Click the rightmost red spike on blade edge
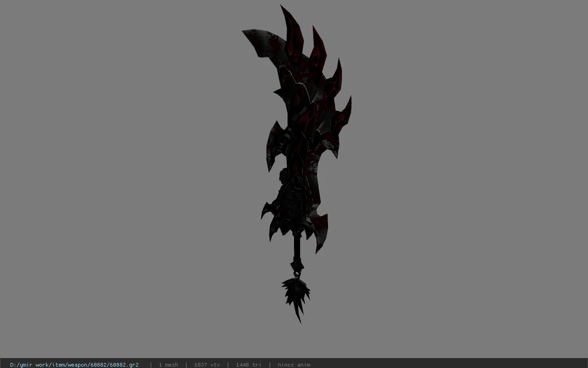 pyautogui.click(x=343, y=112)
